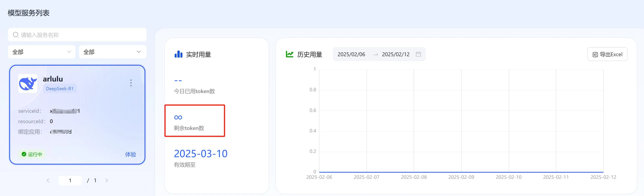The width and height of the screenshot is (644, 196).
Task: Go to the previous page arrow
Action: [x=48, y=180]
